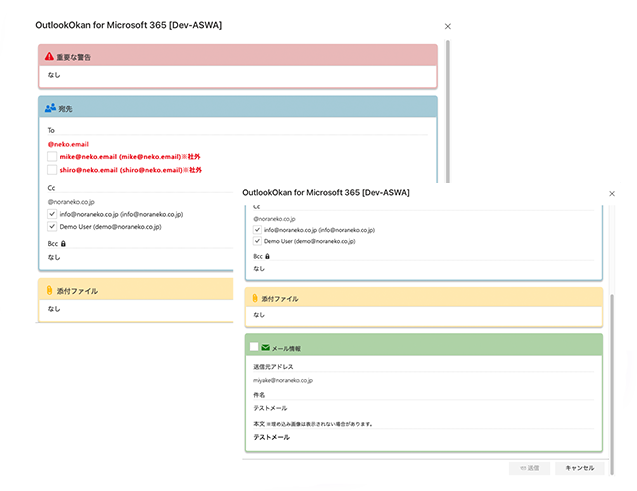Uncheck Demo User in the front dialog
Screen dimensions: 637x491
257,241
